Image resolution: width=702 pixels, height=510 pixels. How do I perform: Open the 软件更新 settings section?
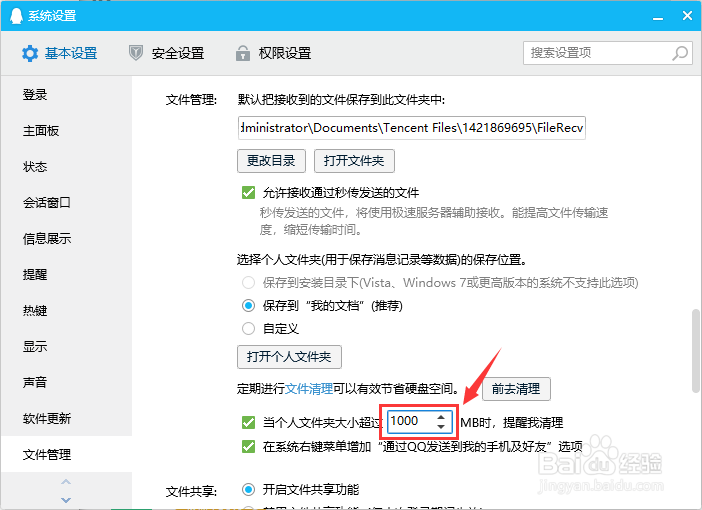(66, 419)
